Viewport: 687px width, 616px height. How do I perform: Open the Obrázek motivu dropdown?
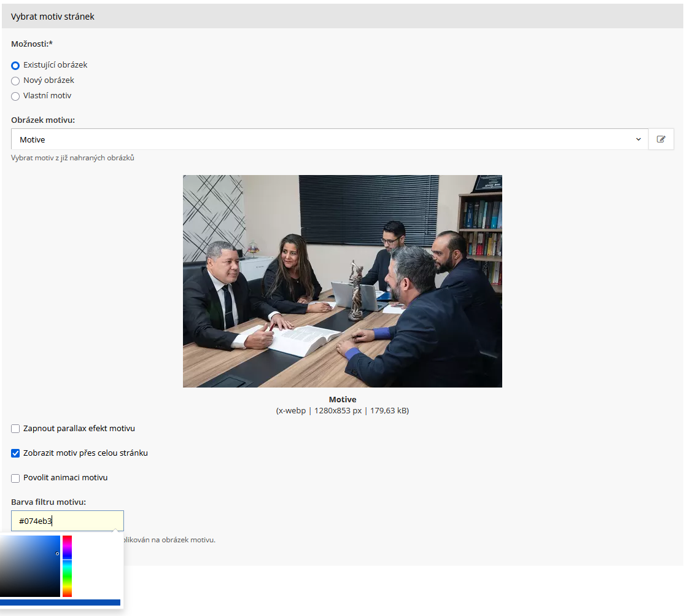[x=329, y=139]
